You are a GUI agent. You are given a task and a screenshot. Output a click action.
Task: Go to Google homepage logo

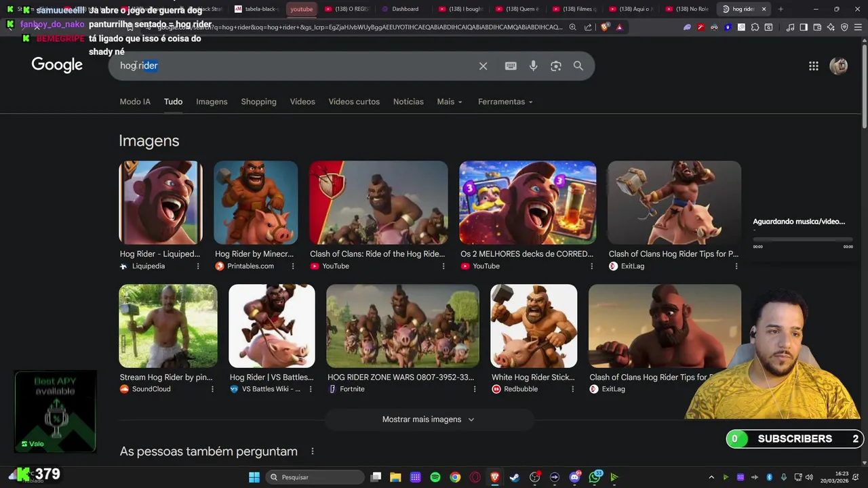57,65
